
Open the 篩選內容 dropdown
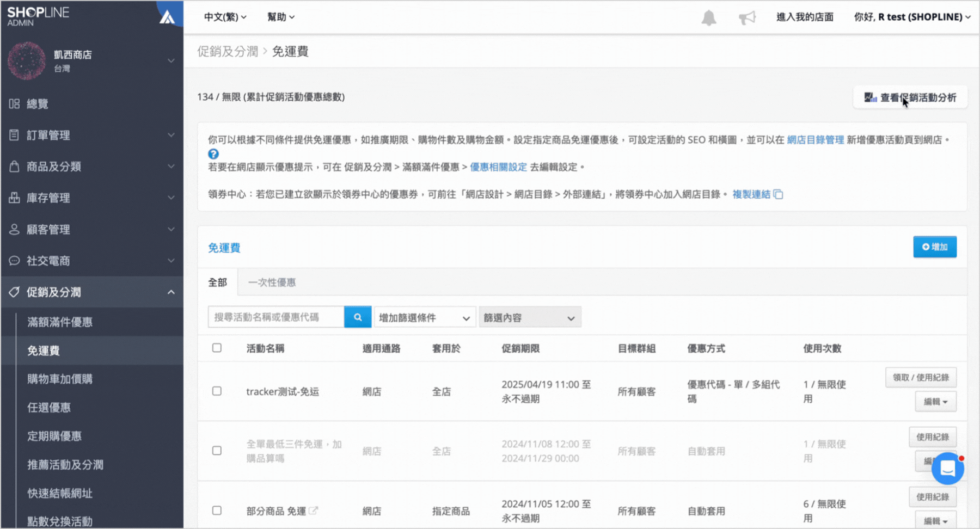[530, 317]
